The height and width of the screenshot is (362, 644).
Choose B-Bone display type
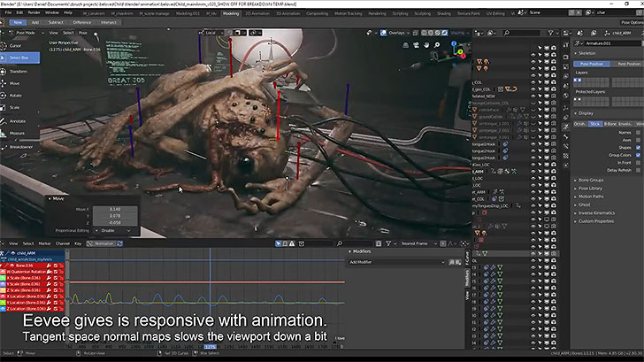[x=609, y=124]
